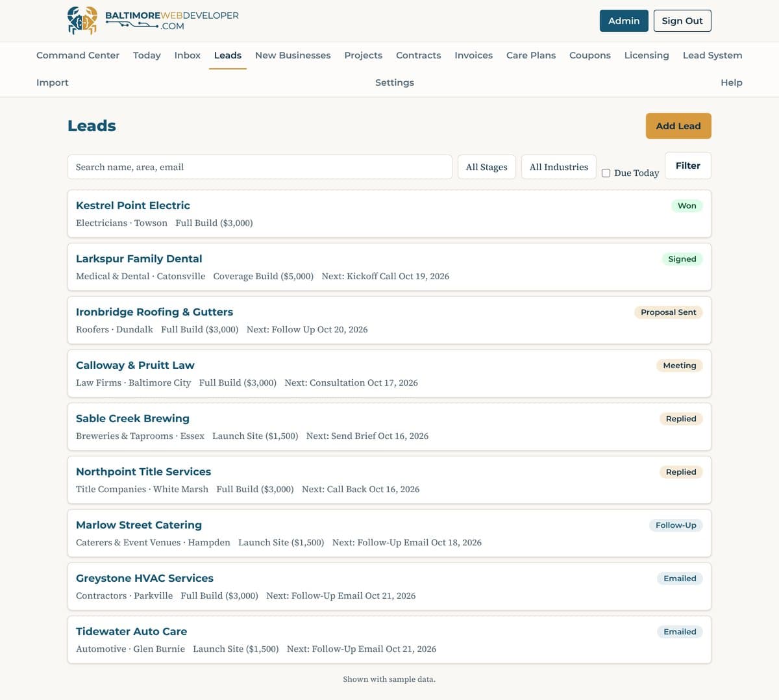Click the Meeting status badge

(x=679, y=366)
